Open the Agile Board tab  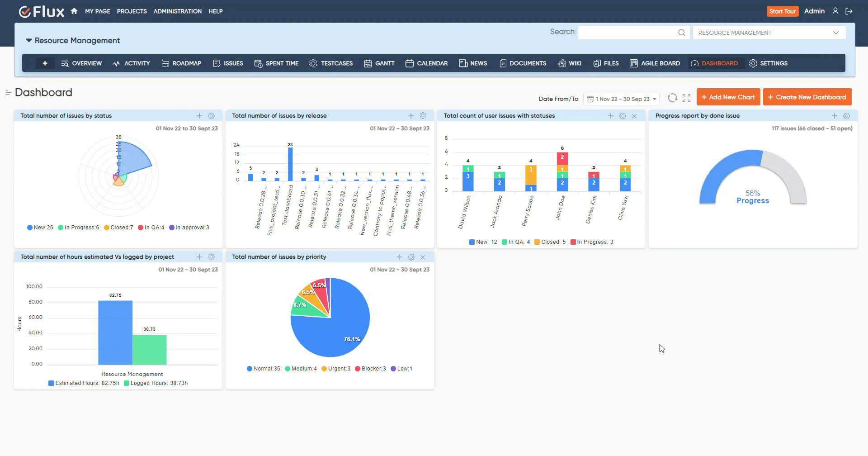655,63
